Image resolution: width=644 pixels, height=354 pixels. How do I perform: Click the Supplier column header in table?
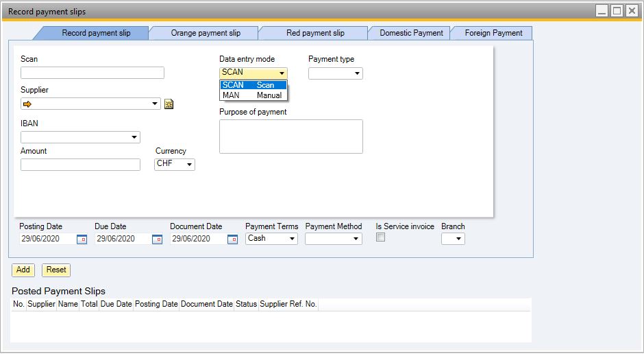pos(41,304)
